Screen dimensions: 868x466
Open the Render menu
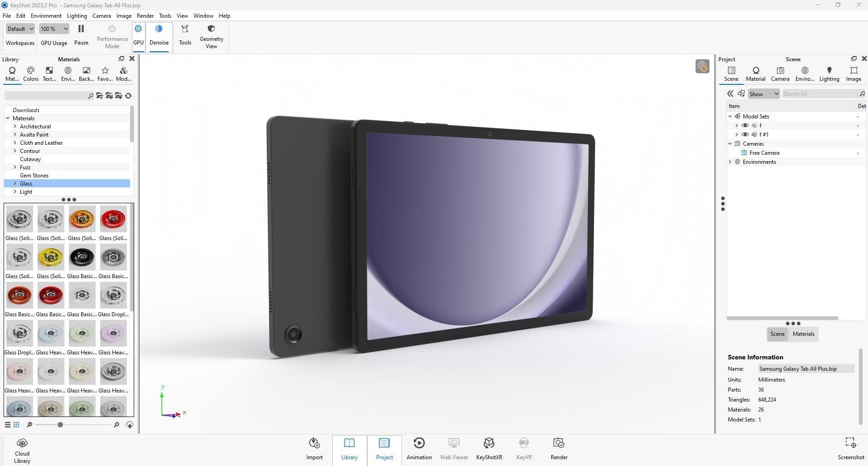(145, 15)
